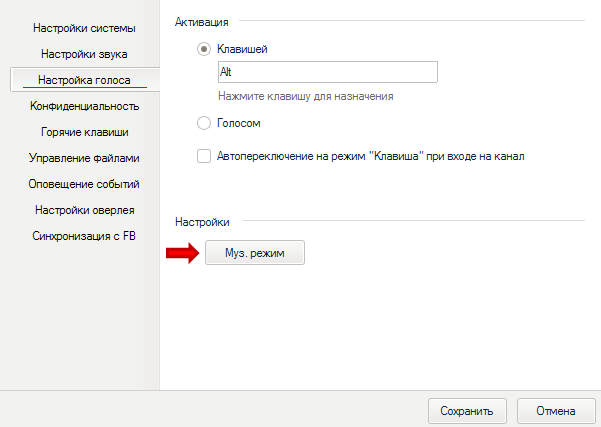
Task: Choose the Голосом activation radio button
Action: coord(204,123)
